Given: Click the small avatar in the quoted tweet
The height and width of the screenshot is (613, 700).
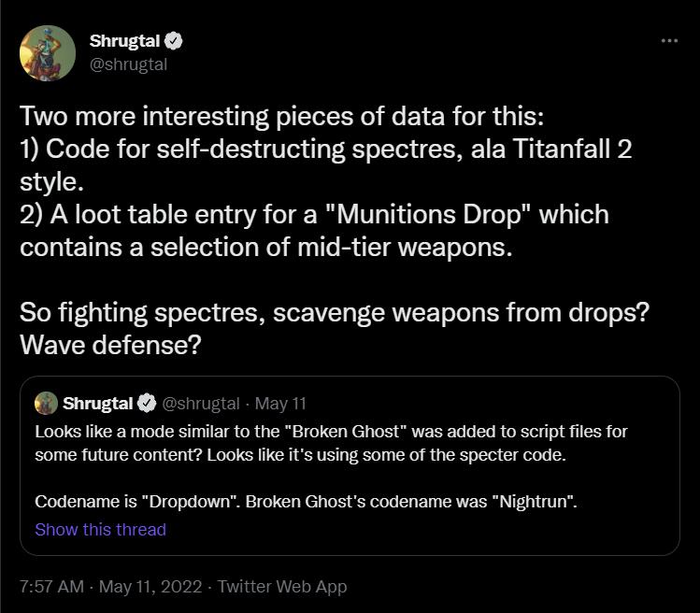Looking at the screenshot, I should point(46,403).
